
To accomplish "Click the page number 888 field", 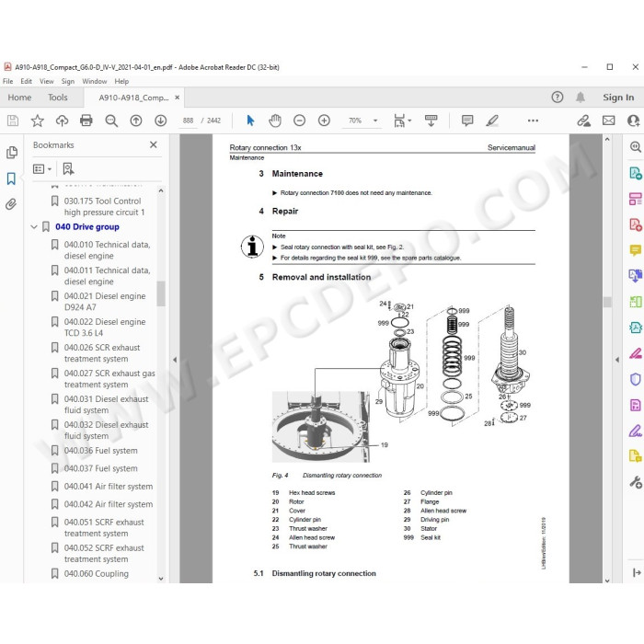I will 188,121.
